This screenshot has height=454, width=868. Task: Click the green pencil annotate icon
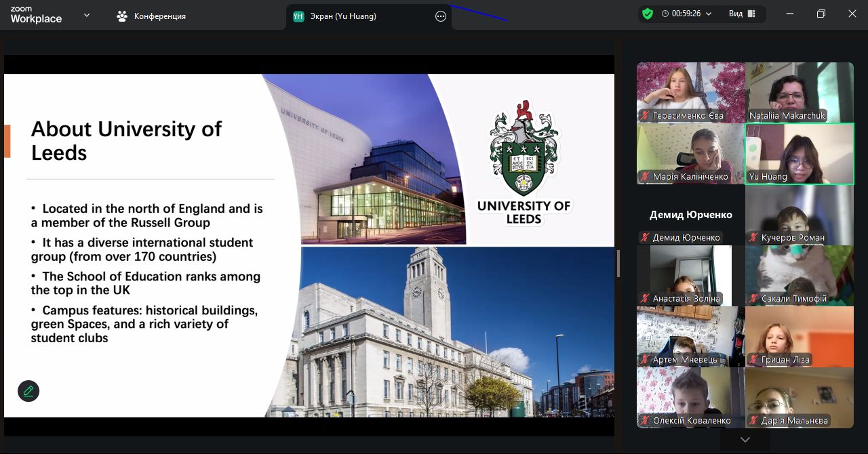[x=28, y=391]
